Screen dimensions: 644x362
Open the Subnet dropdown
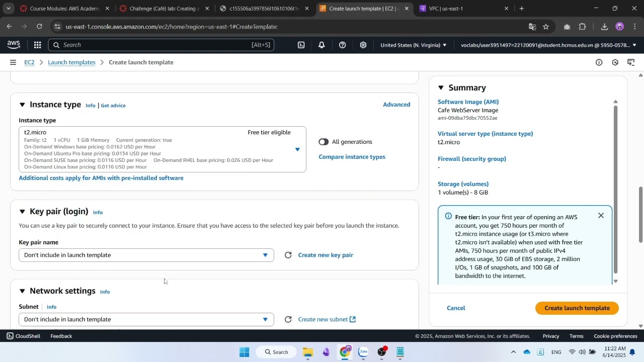click(146, 319)
